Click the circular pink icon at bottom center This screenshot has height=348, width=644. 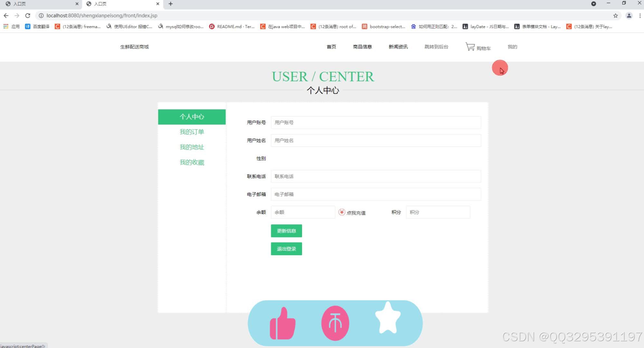coord(335,322)
